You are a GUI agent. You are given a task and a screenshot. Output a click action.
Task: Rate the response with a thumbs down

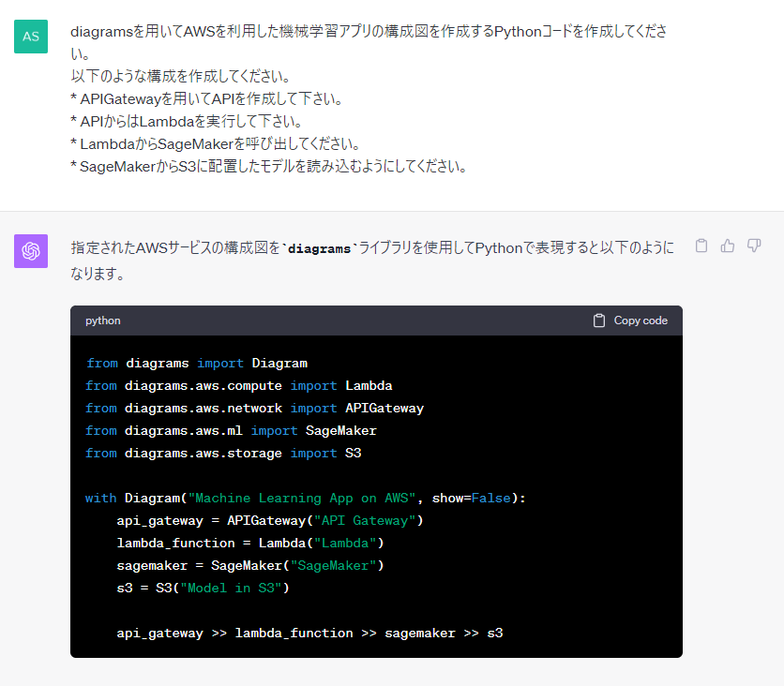point(754,245)
